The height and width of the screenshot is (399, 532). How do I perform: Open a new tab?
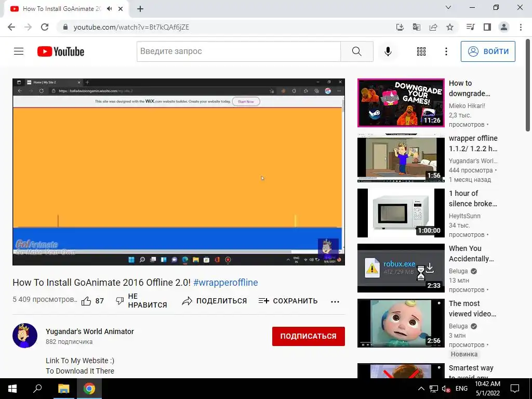coord(140,9)
